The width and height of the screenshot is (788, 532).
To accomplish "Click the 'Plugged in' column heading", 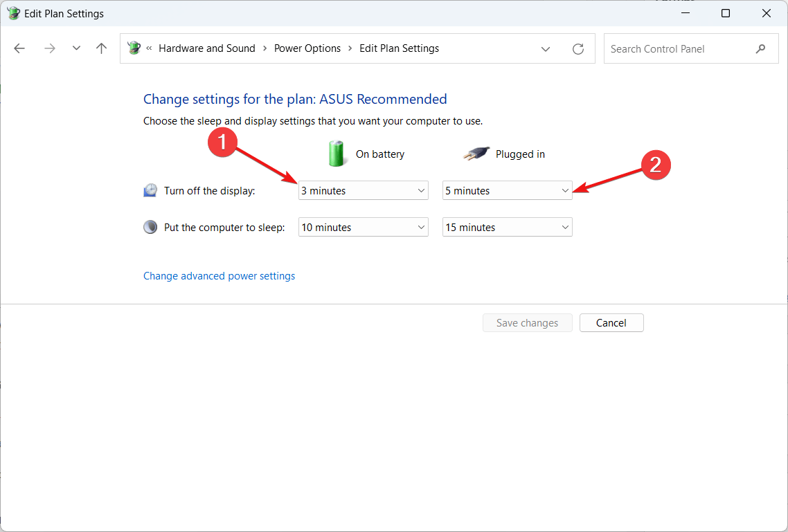I will click(520, 154).
